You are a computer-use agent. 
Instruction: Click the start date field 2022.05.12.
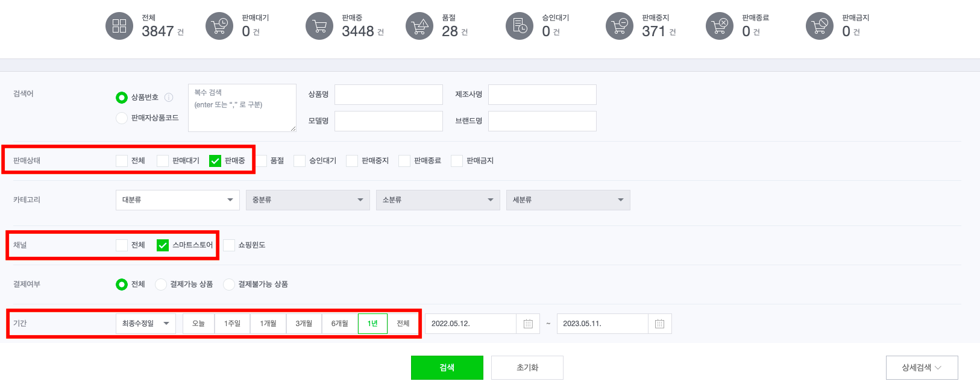[471, 324]
